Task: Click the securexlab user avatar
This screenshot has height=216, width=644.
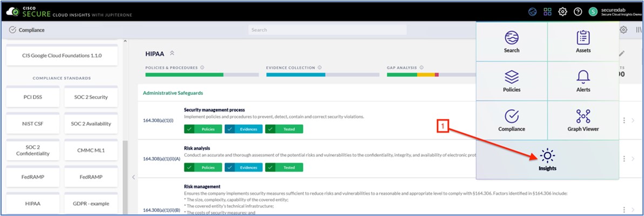Action: [593, 11]
